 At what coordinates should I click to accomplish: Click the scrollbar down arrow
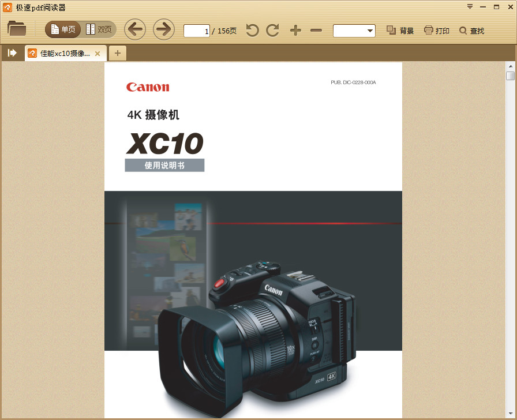click(x=511, y=414)
